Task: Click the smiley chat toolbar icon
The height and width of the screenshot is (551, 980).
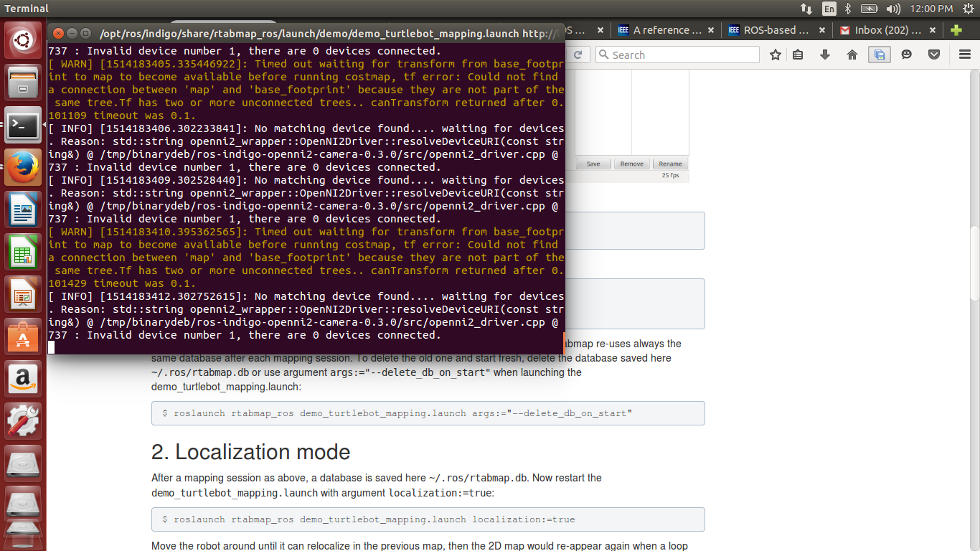Action: click(907, 55)
